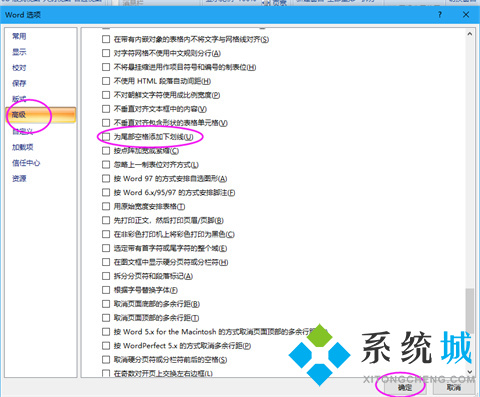
Task: Dismiss the dialog with 取消
Action: 454,388
